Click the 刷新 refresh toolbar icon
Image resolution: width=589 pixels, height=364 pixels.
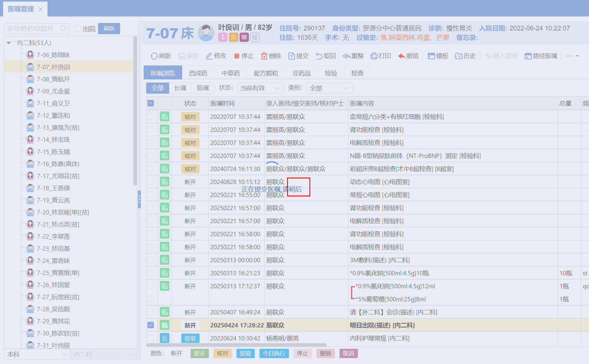pos(154,56)
